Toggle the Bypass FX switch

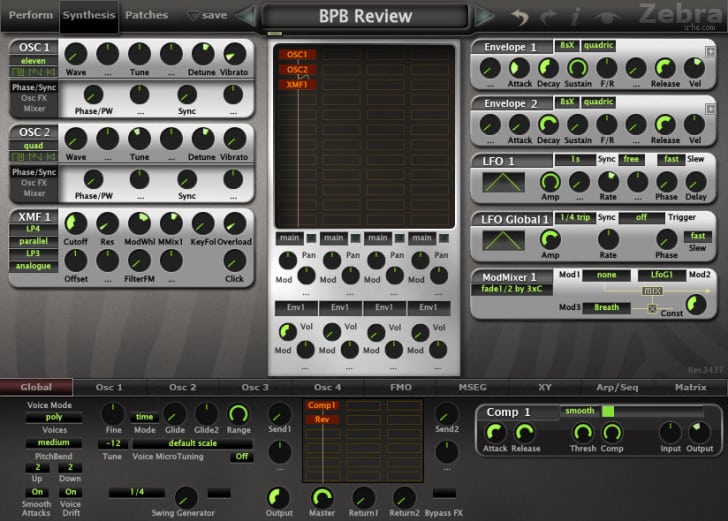[x=444, y=493]
